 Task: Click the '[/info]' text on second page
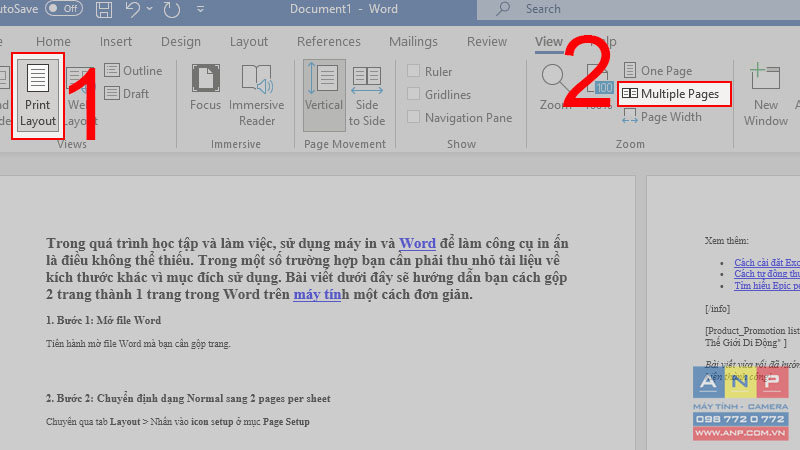pos(717,309)
